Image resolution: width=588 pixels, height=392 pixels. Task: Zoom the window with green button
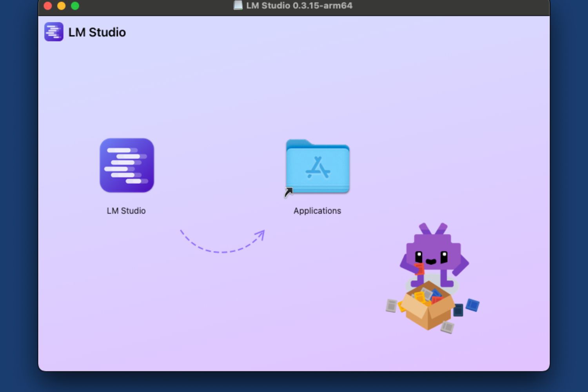click(75, 6)
